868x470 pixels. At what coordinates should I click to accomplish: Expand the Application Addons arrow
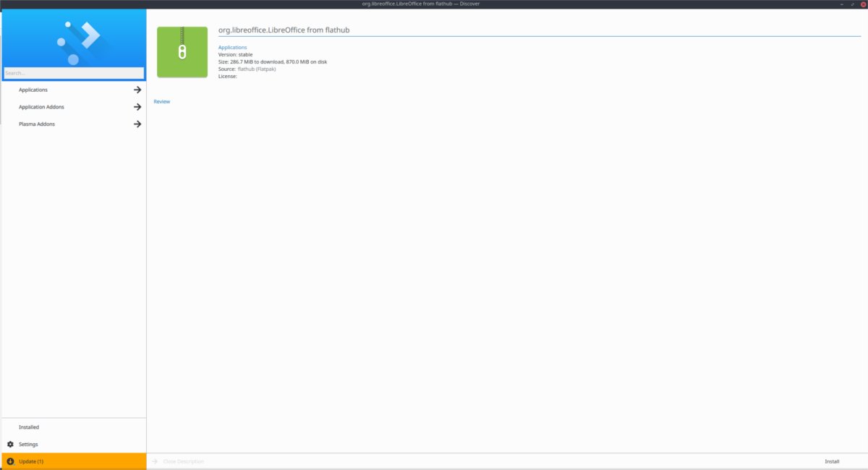pyautogui.click(x=137, y=106)
